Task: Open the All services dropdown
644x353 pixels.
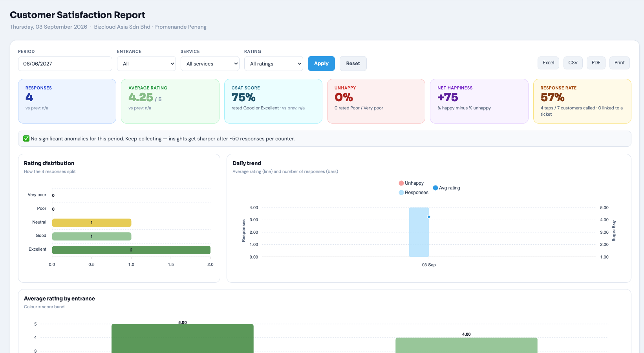Action: click(x=210, y=64)
